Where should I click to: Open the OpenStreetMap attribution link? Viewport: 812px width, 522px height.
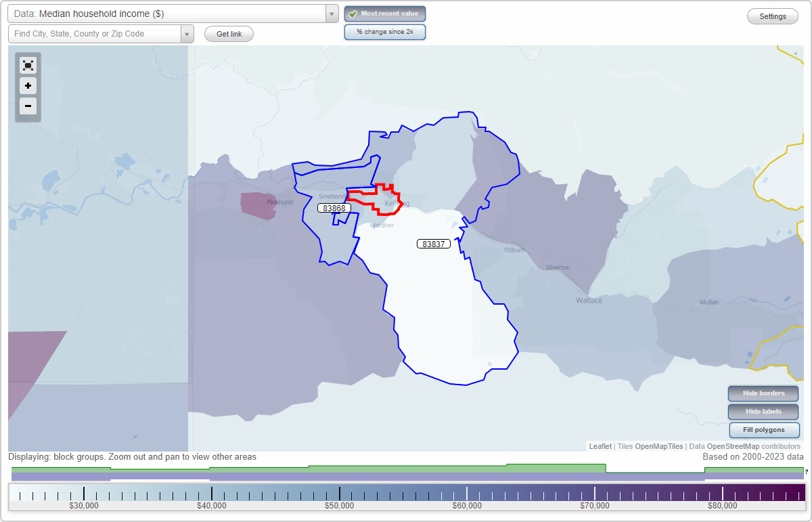click(x=733, y=446)
